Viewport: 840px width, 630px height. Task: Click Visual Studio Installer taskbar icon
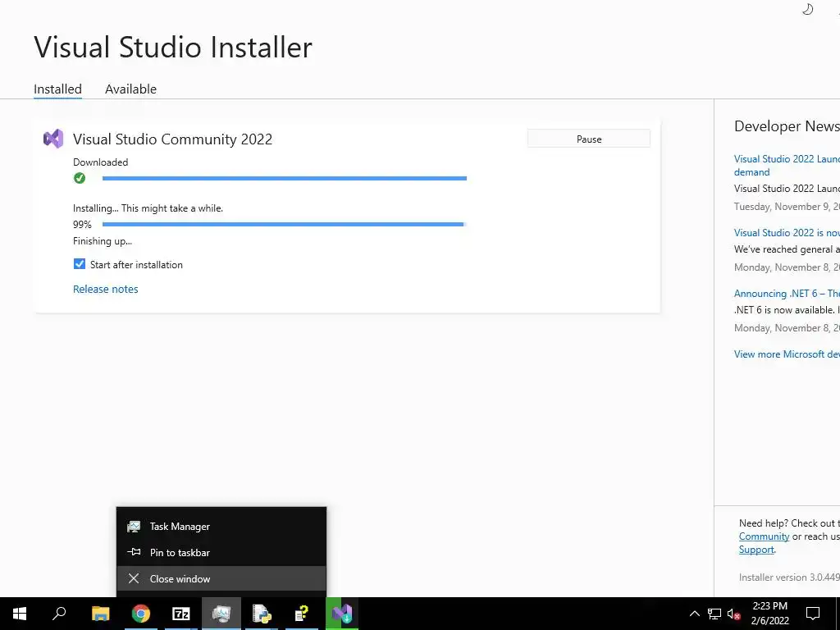pos(342,614)
